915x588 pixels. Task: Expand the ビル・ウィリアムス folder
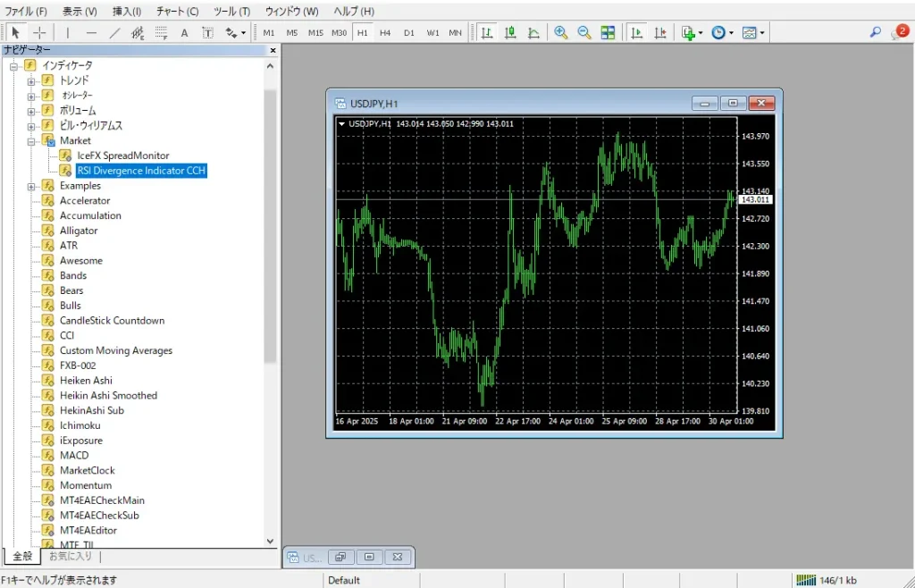tap(31, 126)
